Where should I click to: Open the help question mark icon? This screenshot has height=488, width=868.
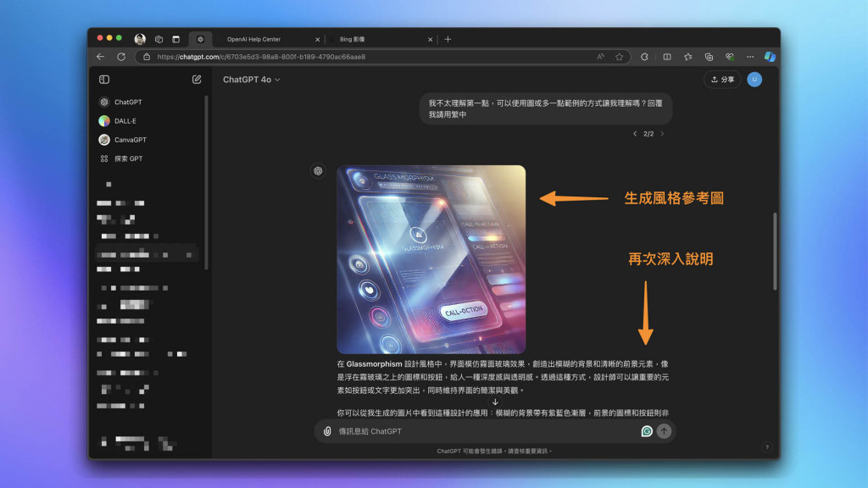(767, 447)
